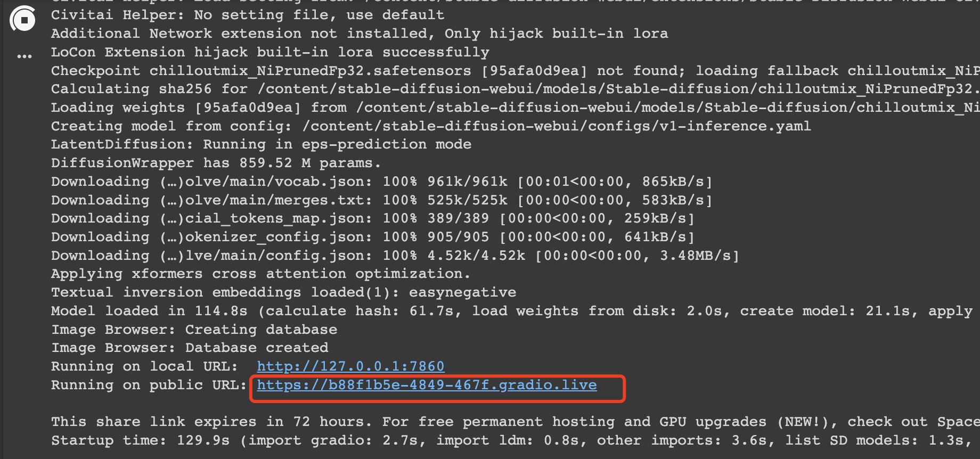Click the okenizer_config.json download progress line

coord(373,237)
